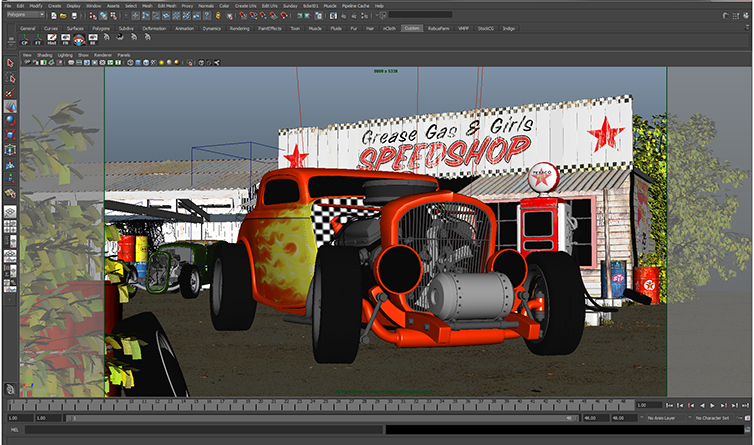Click the New Scene icon
Viewport: 754px width, 445px height.
(53, 15)
